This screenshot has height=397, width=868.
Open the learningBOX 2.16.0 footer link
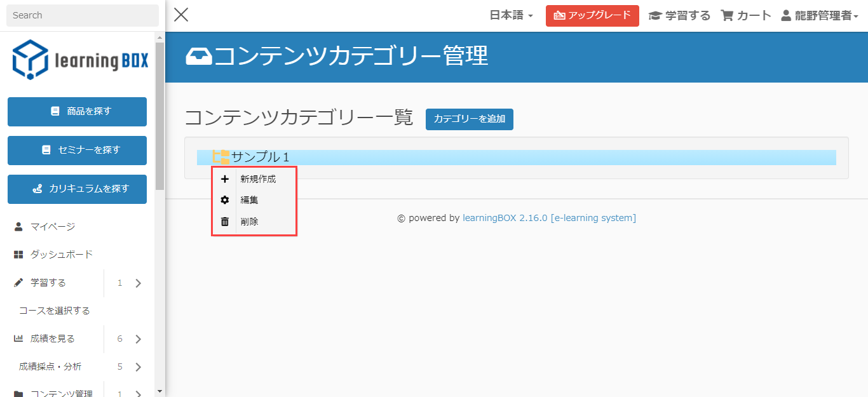505,218
